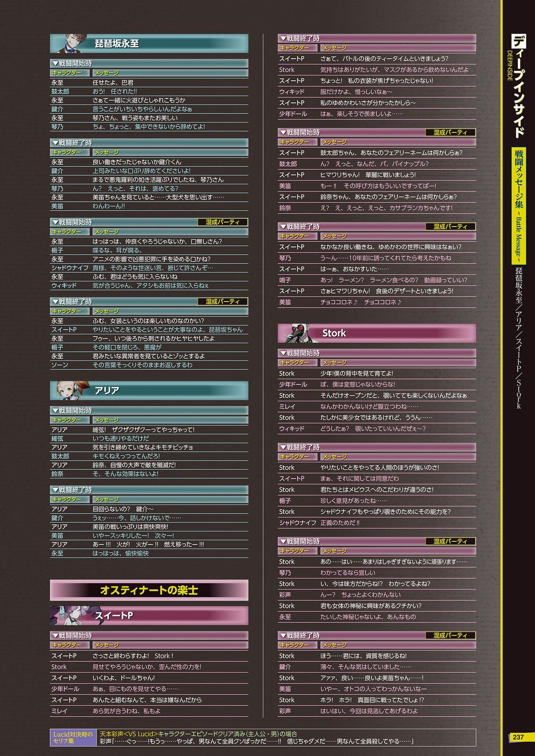Click the line 'いつも通りやるだけだ'

121,439
